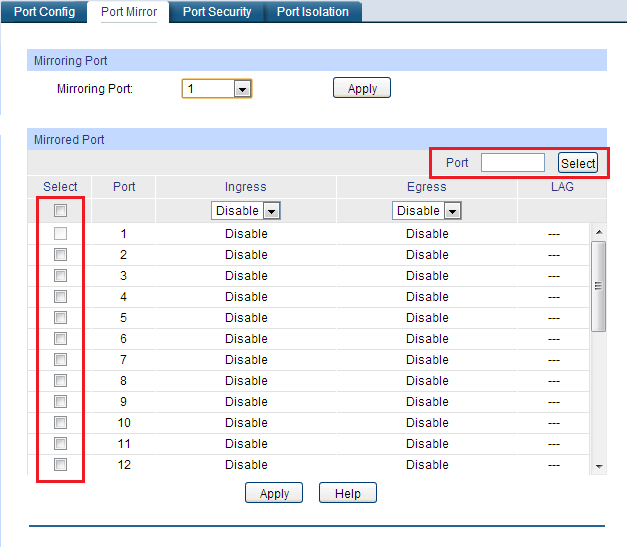Screen dimensions: 627x547
Task: Open the Port Security tab
Action: 217,12
